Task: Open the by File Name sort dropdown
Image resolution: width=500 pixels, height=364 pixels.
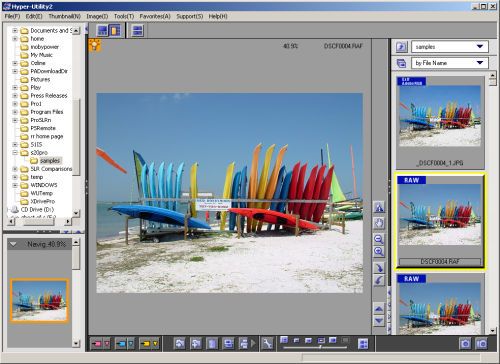Action: (x=450, y=63)
